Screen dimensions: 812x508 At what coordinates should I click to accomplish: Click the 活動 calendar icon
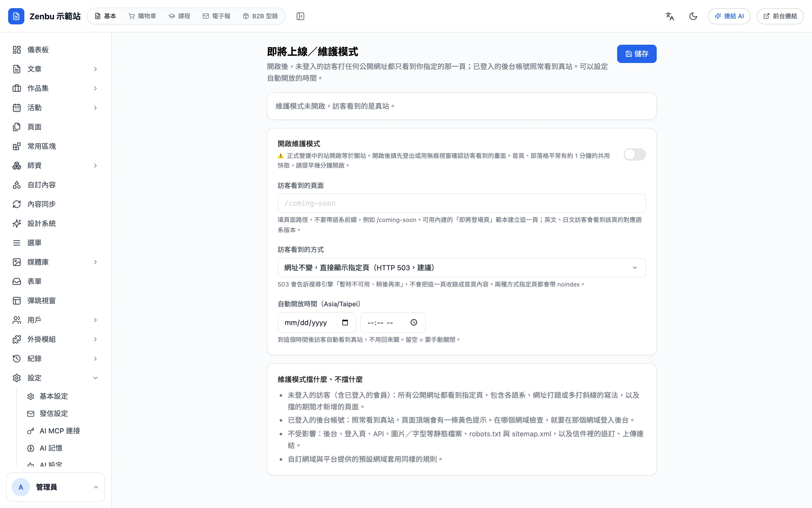pos(17,107)
